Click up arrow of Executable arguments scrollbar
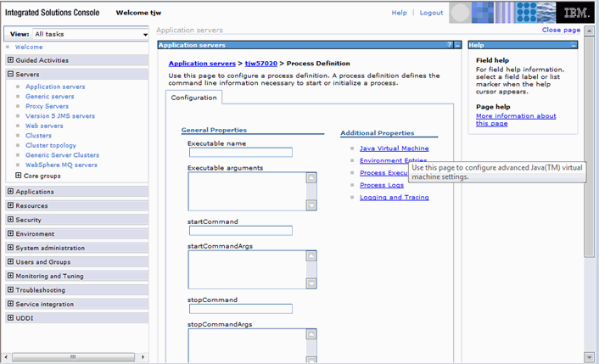The image size is (599, 364). [311, 178]
